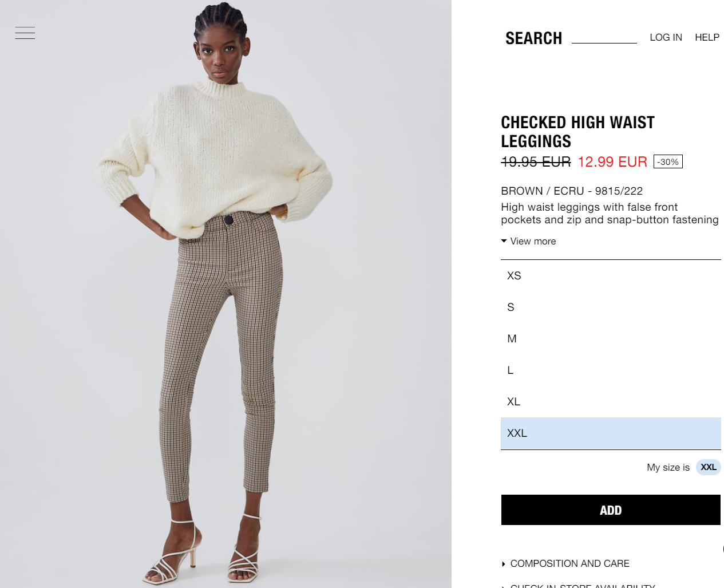This screenshot has height=588, width=724.
Task: Click the model product photo
Action: (225, 294)
